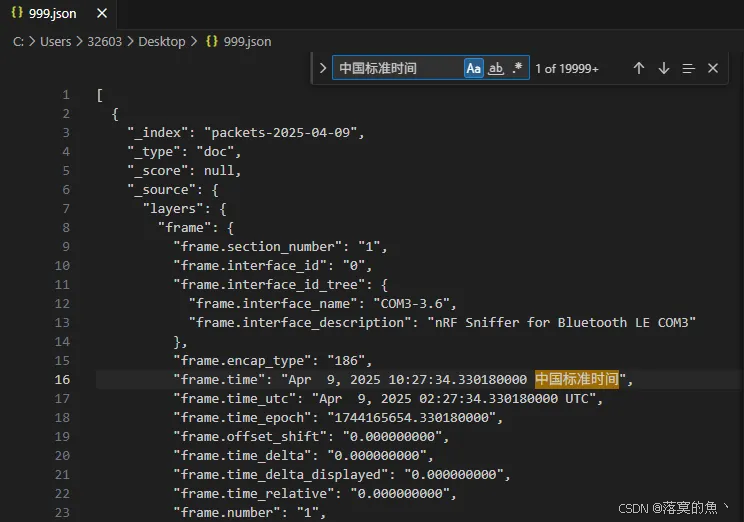Toggle Use Regular Expression option
Viewport: 744px width, 522px height.
517,68
